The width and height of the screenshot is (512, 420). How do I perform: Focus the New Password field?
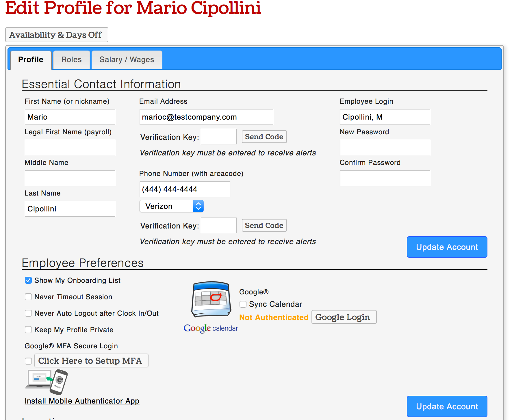pyautogui.click(x=385, y=148)
